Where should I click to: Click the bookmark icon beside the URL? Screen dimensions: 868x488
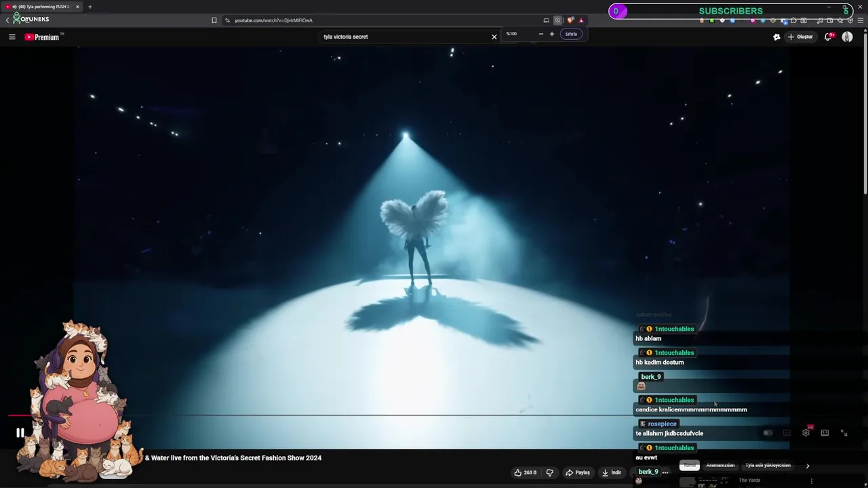[x=214, y=20]
